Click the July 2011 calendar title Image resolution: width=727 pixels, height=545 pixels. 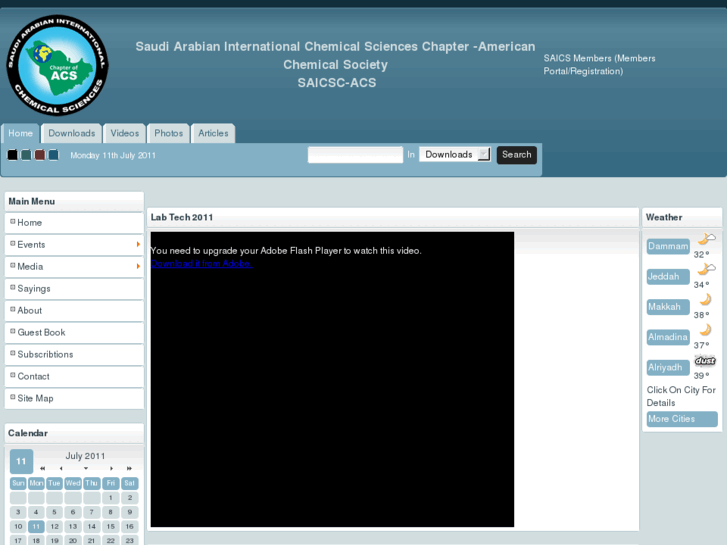click(x=85, y=456)
